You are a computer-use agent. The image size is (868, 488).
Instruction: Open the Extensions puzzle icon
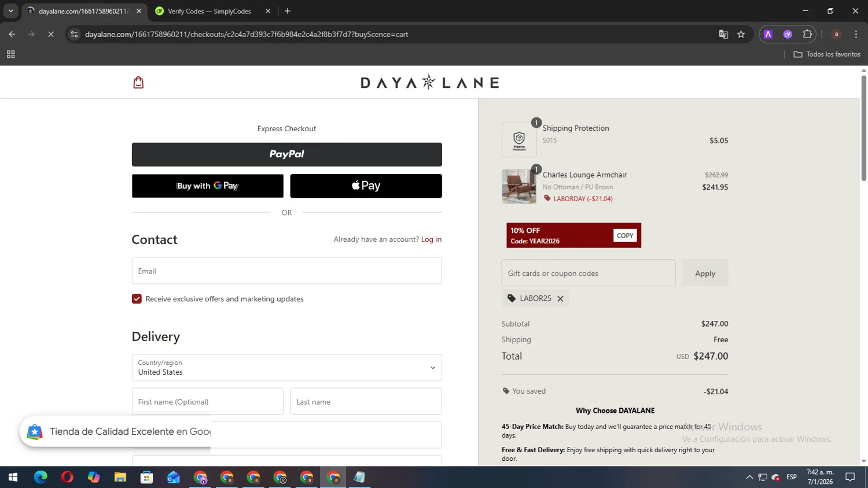coord(807,34)
